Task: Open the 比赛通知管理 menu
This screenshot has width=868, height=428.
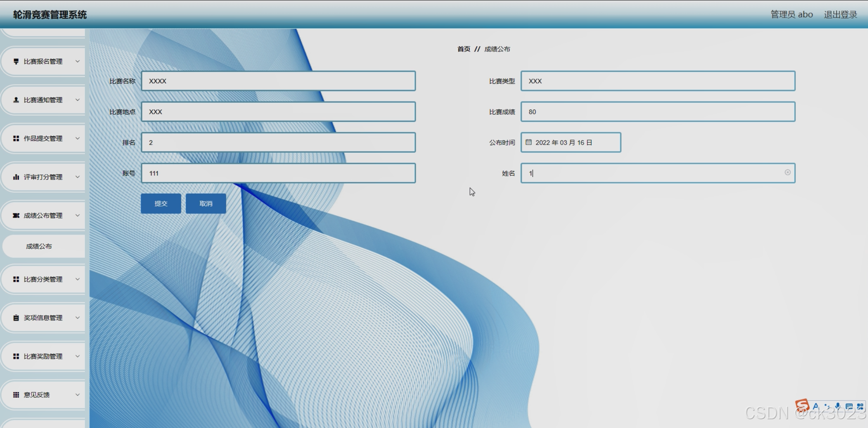Action: click(43, 100)
